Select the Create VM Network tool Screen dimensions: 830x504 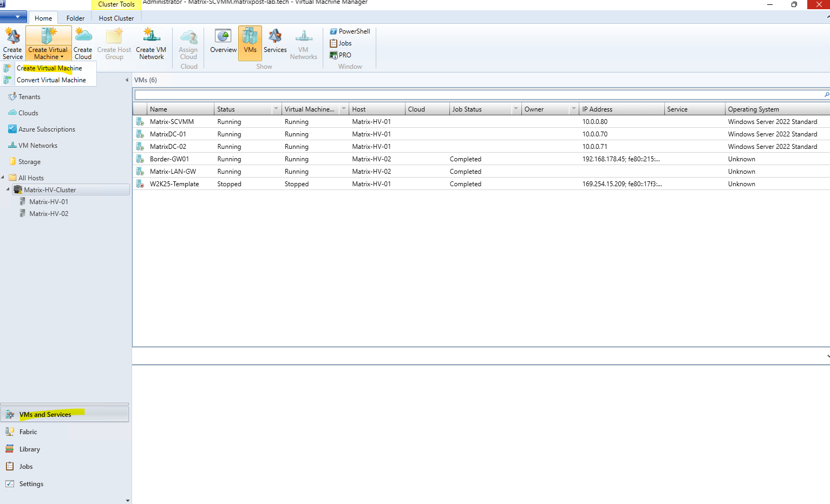pyautogui.click(x=151, y=43)
